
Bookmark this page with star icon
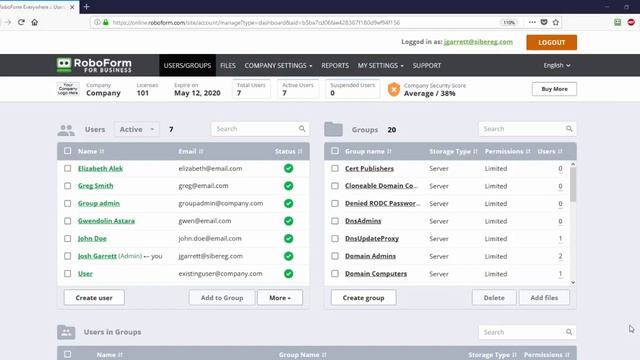coord(556,22)
